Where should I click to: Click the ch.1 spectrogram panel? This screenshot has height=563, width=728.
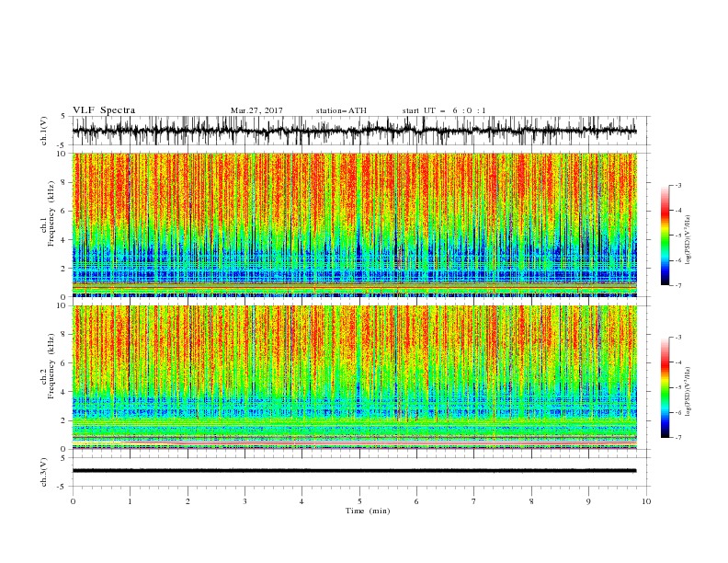click(355, 224)
